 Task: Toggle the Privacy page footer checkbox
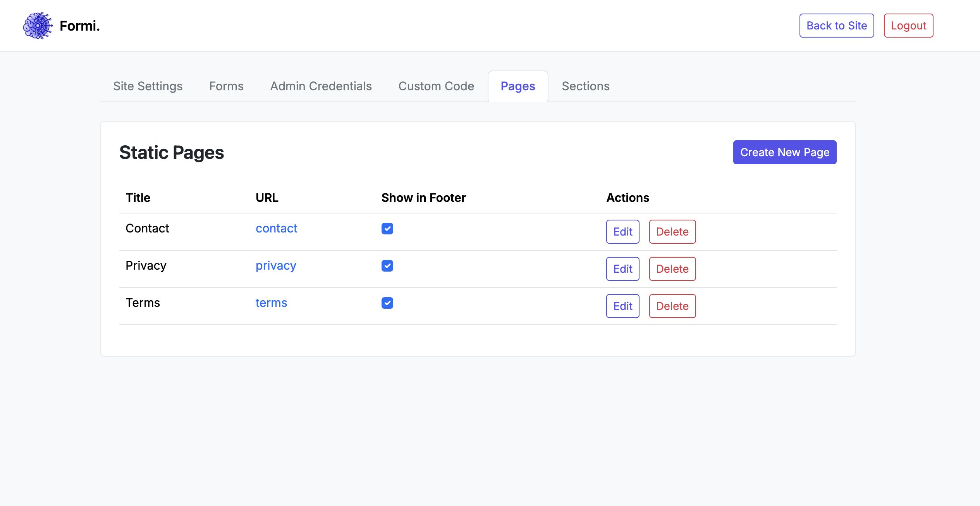click(387, 266)
